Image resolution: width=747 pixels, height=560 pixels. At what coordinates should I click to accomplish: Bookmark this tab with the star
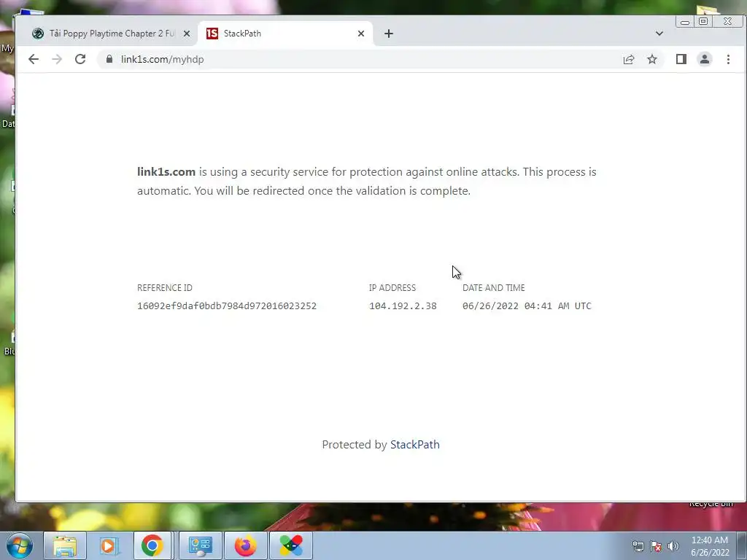click(651, 59)
